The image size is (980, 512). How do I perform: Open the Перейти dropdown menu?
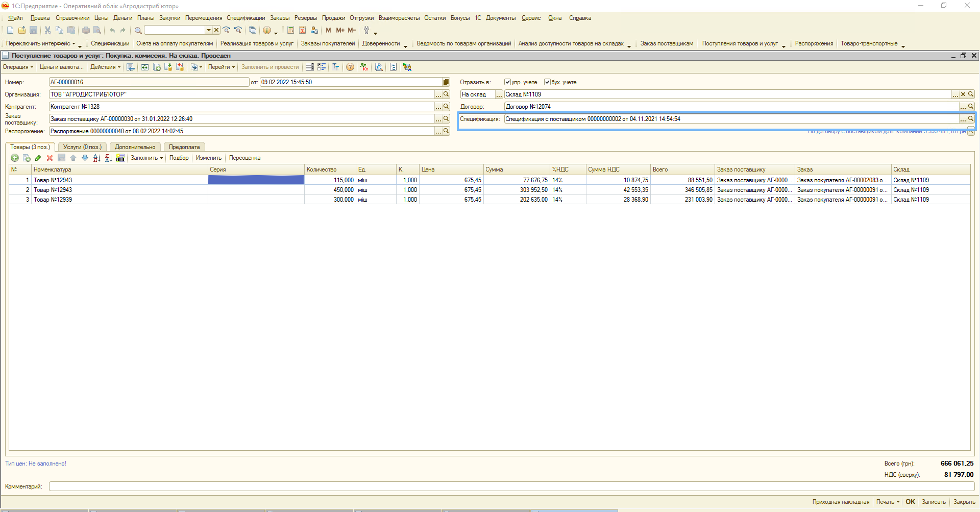[x=222, y=67]
